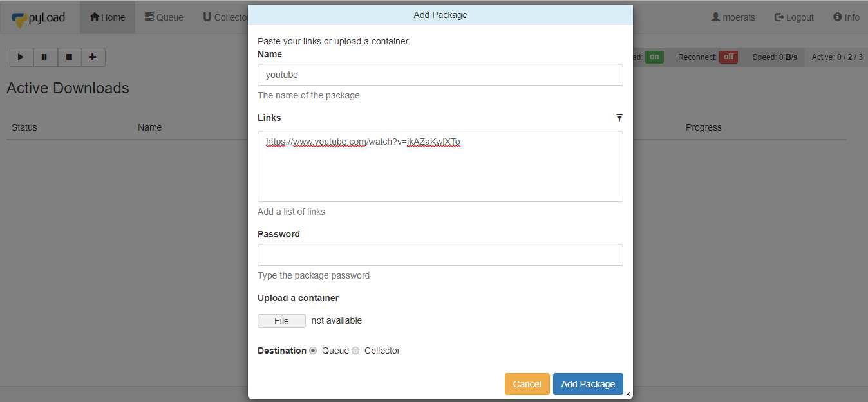
Task: Click into the Password input field
Action: click(x=440, y=255)
